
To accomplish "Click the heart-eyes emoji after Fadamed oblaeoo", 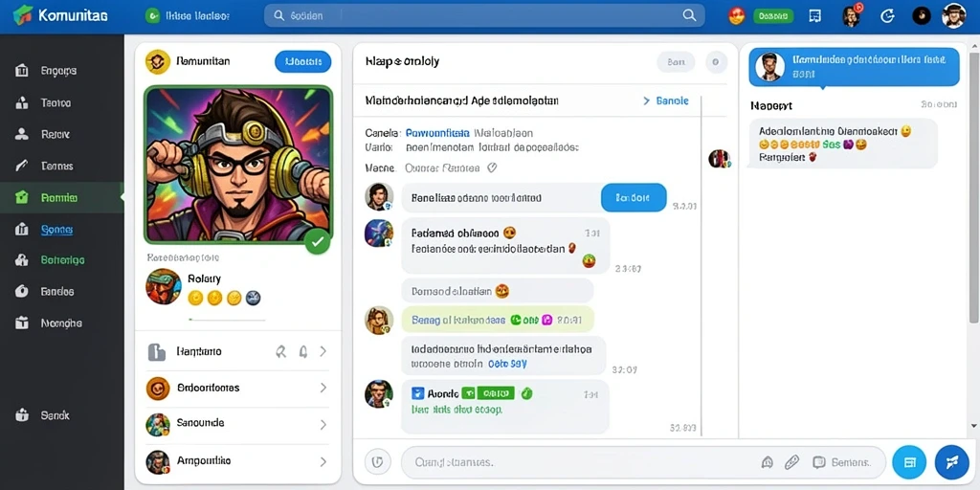I will pos(509,233).
